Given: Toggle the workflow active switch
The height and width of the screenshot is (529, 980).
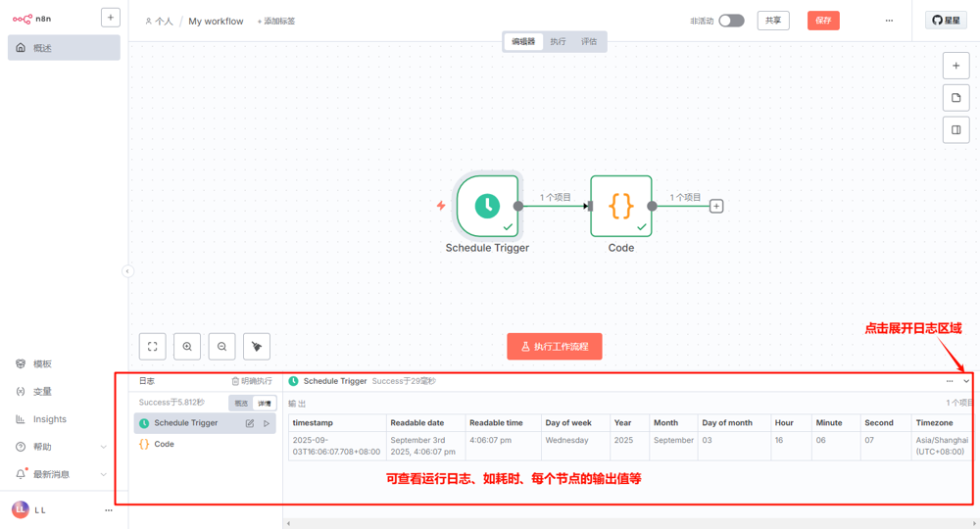Looking at the screenshot, I should 731,21.
